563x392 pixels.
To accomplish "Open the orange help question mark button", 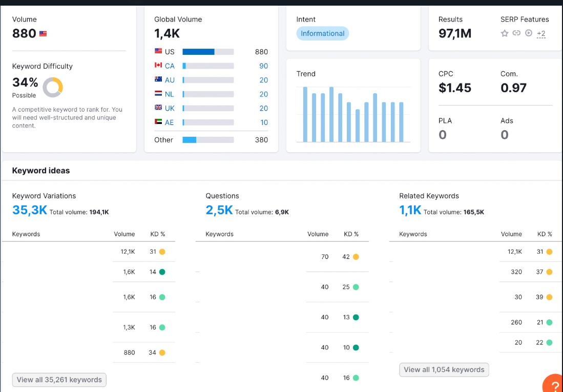I will click(x=554, y=384).
